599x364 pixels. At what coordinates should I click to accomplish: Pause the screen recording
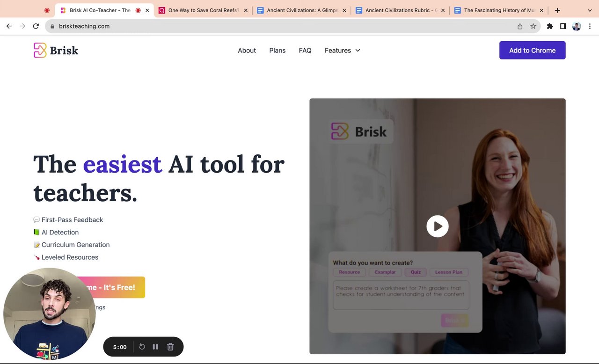pos(155,347)
